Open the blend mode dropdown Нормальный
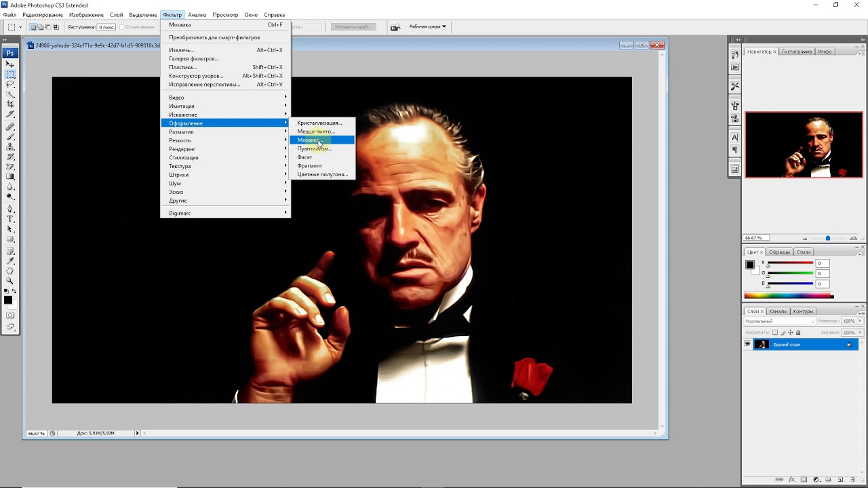868x488 pixels. click(x=780, y=321)
